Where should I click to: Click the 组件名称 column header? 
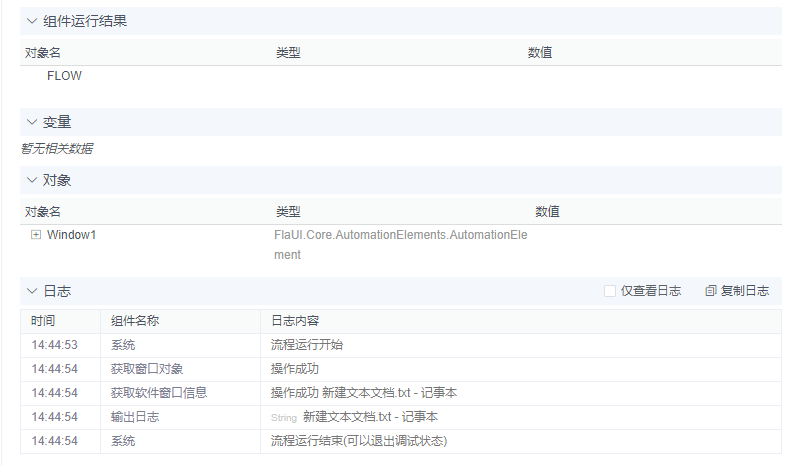(x=135, y=321)
